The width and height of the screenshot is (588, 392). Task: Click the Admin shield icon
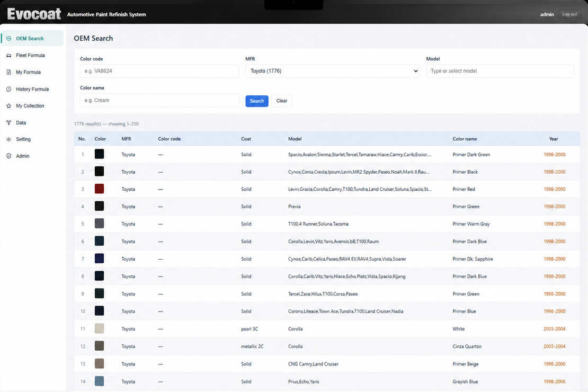[8, 156]
